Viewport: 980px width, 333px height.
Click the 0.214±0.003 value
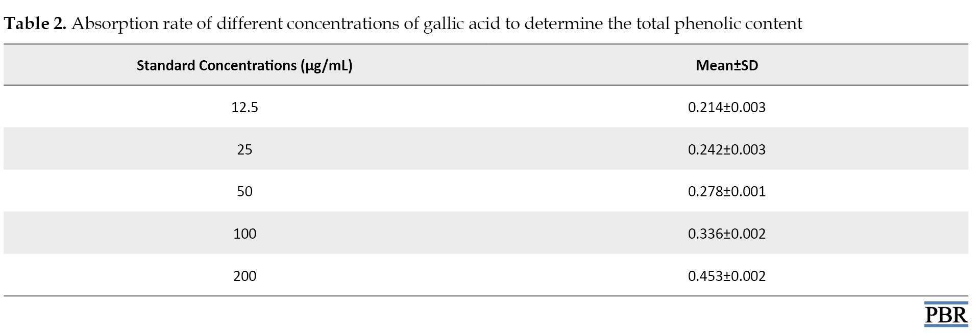pos(727,107)
